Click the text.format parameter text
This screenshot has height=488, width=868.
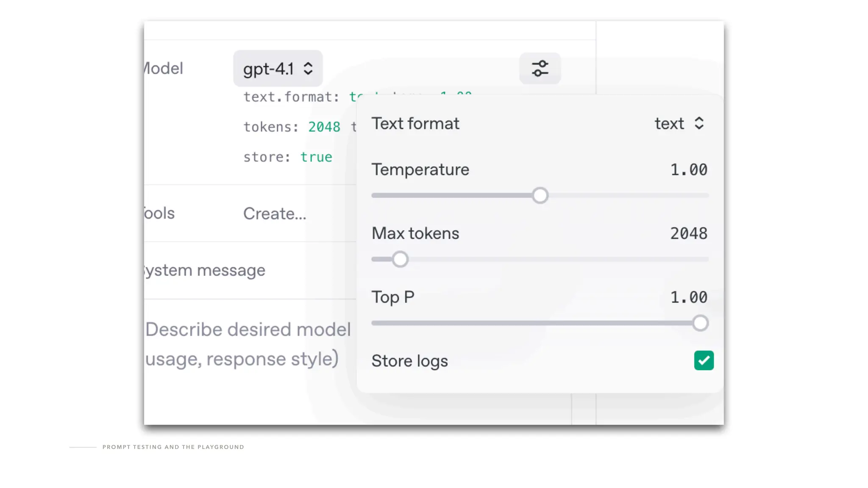[x=291, y=97]
